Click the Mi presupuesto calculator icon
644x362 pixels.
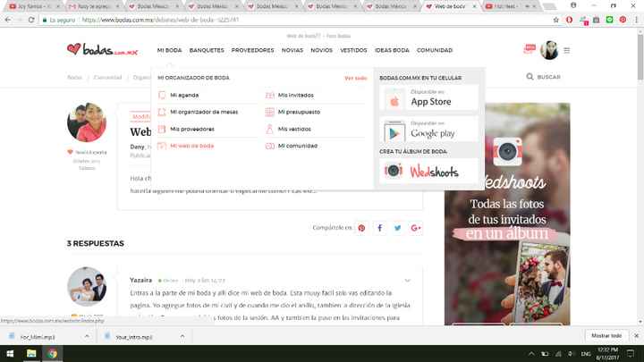click(270, 112)
